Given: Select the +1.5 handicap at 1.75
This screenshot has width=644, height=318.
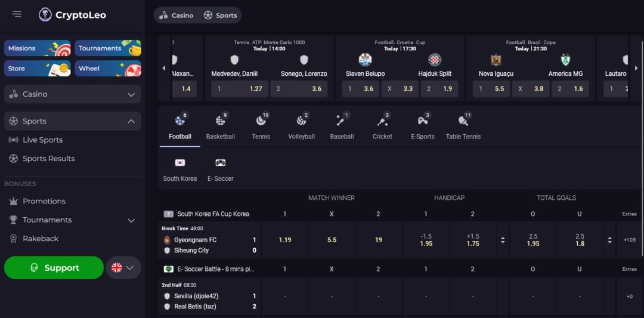Looking at the screenshot, I should pos(473,240).
